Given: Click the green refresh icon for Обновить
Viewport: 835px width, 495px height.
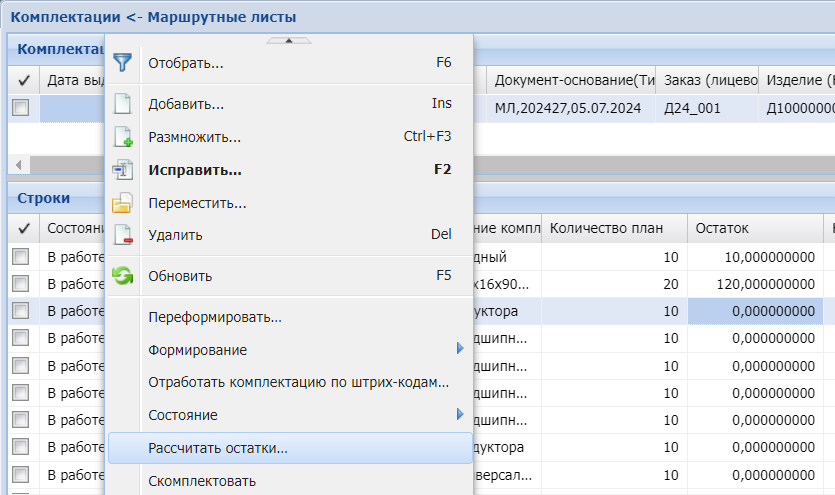Looking at the screenshot, I should point(122,276).
